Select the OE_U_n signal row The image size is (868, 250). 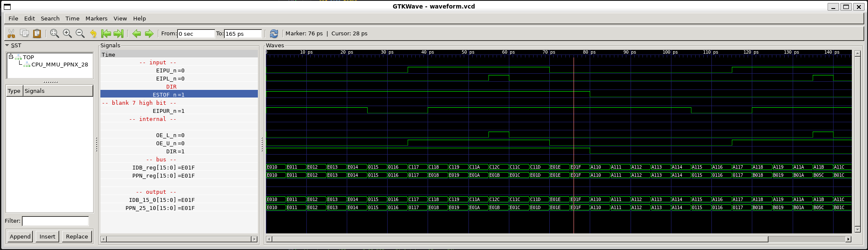click(179, 144)
